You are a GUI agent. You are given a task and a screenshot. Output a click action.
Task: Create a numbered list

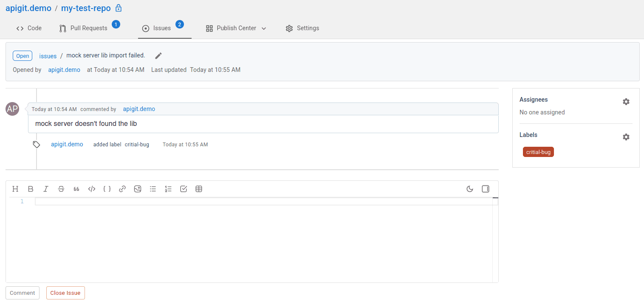click(168, 189)
